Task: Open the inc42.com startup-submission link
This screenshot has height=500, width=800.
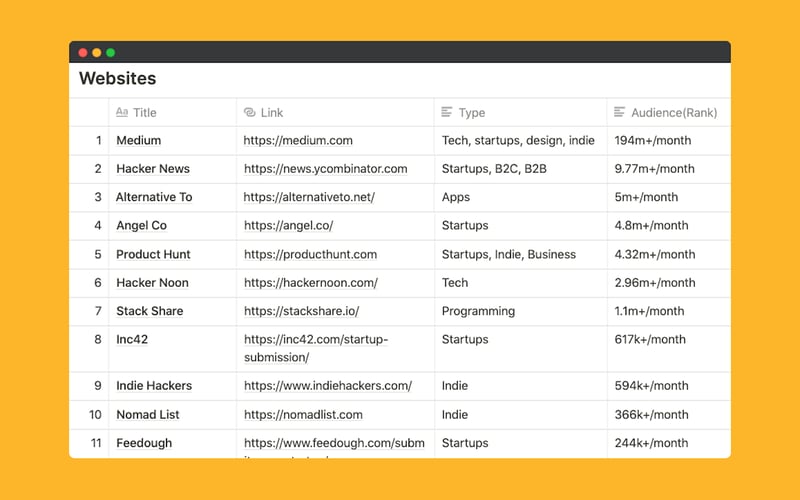Action: [x=316, y=348]
